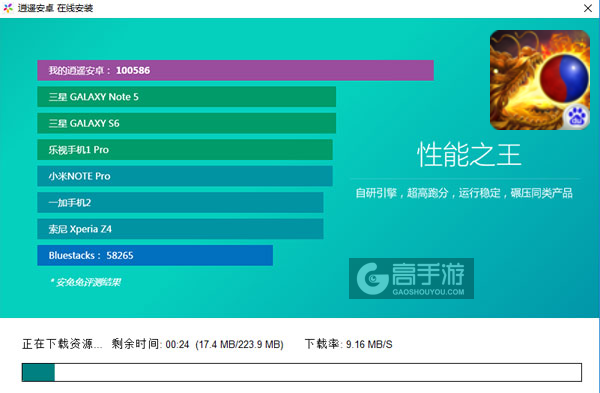This screenshot has width=600, height=393.
Task: Click the 正在下载资源 status text
Action: (x=62, y=344)
